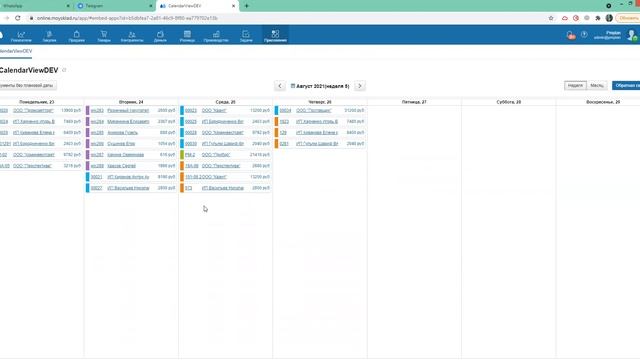This screenshot has width=640, height=360.
Task: Open documents without planned date button
Action: (27, 86)
